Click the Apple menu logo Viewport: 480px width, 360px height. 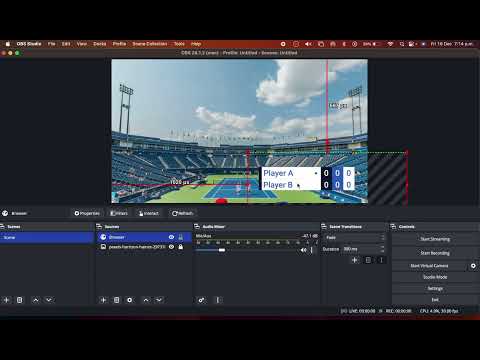click(x=8, y=44)
